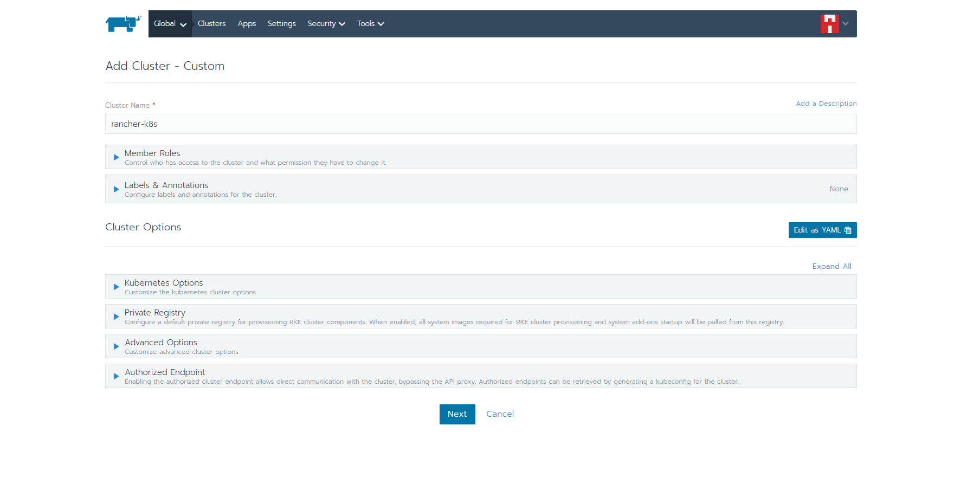Go to the Clusters menu item

click(x=211, y=24)
